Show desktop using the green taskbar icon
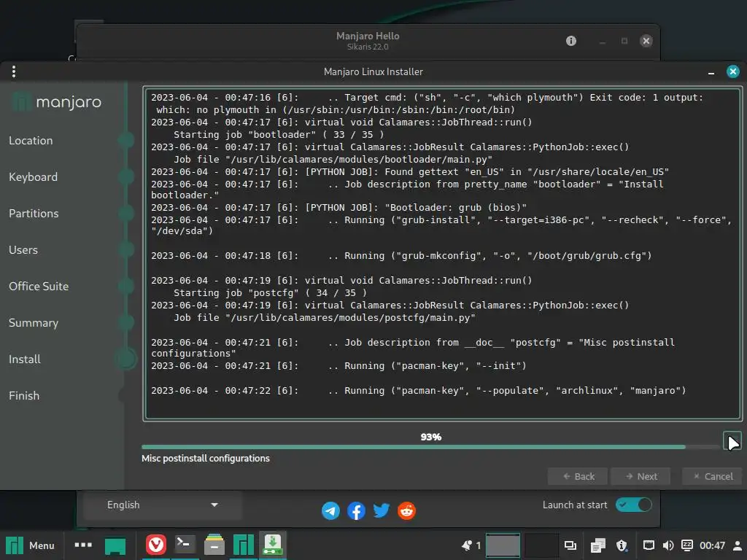The width and height of the screenshot is (747, 560). (x=115, y=545)
